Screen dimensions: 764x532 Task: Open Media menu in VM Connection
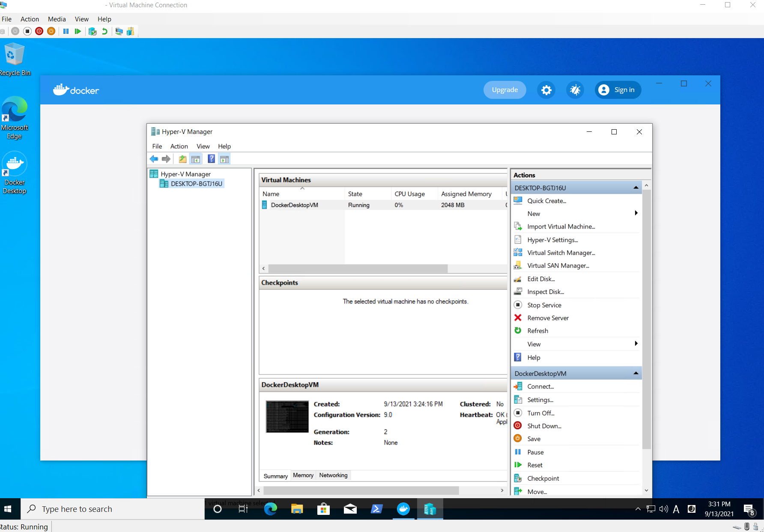(57, 19)
